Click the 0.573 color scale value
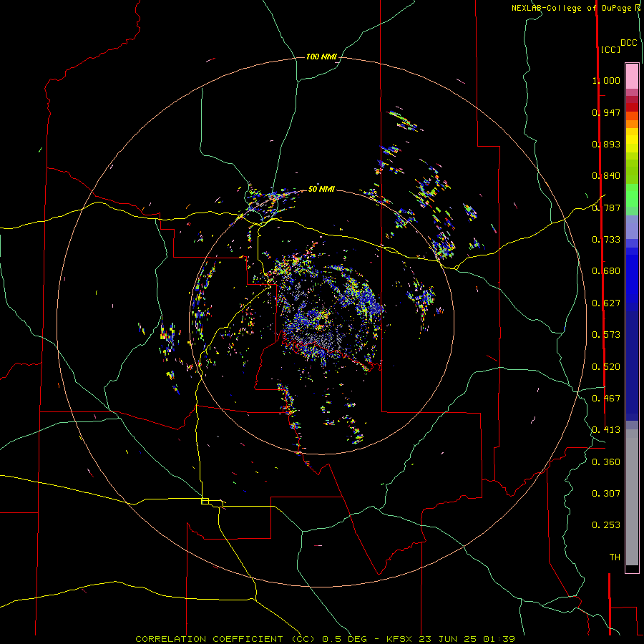Image resolution: width=644 pixels, height=644 pixels. pyautogui.click(x=606, y=335)
